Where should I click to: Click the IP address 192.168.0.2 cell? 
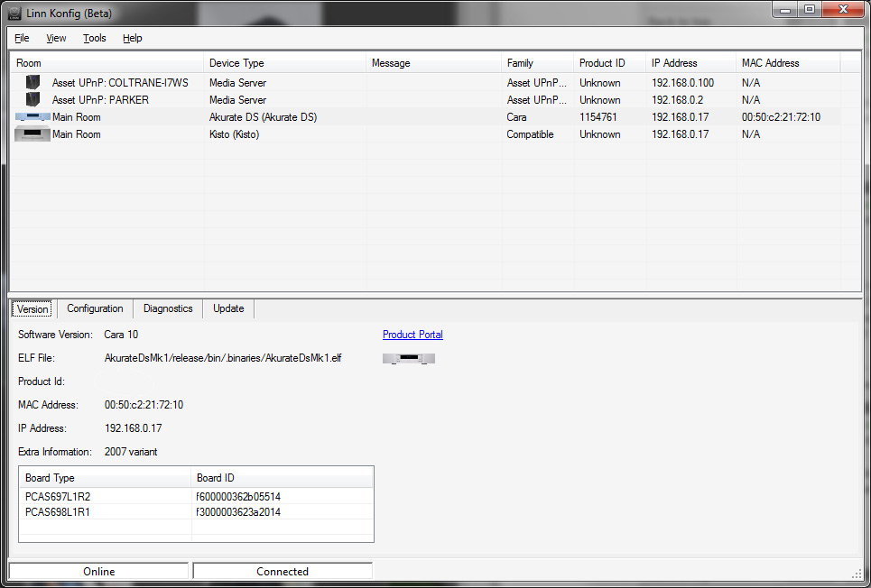click(x=677, y=100)
